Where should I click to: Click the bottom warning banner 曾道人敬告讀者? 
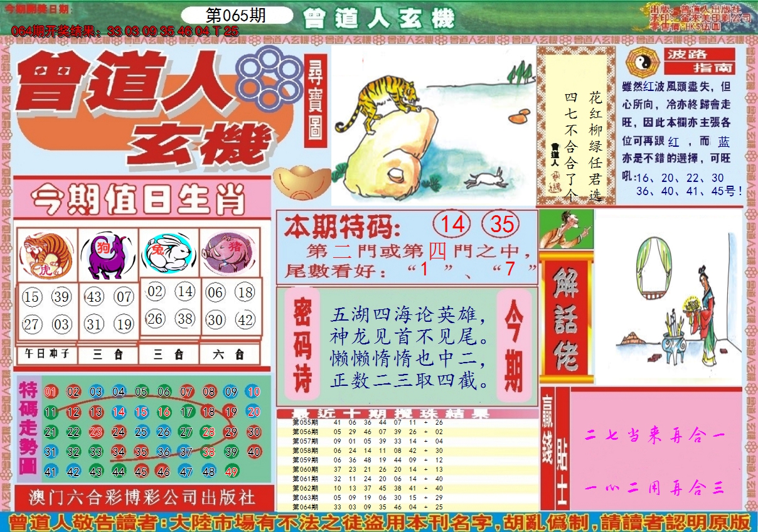click(379, 522)
